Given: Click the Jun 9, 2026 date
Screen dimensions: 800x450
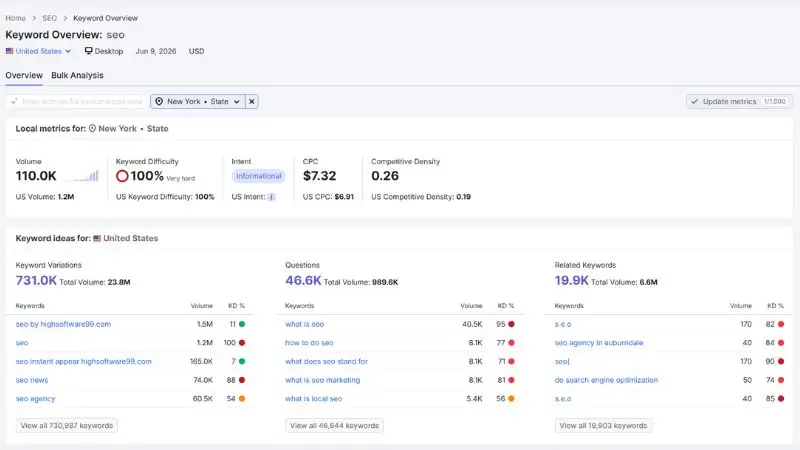Looking at the screenshot, I should (x=156, y=51).
